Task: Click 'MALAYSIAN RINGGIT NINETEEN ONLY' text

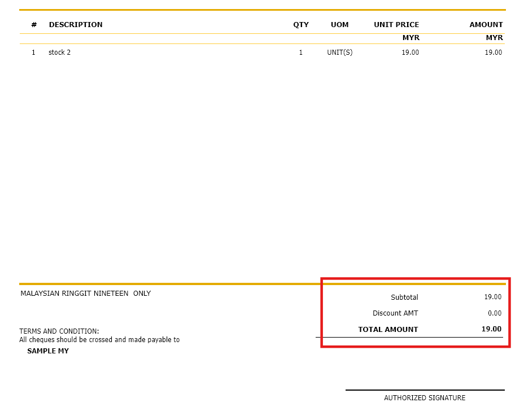Action: coord(86,294)
